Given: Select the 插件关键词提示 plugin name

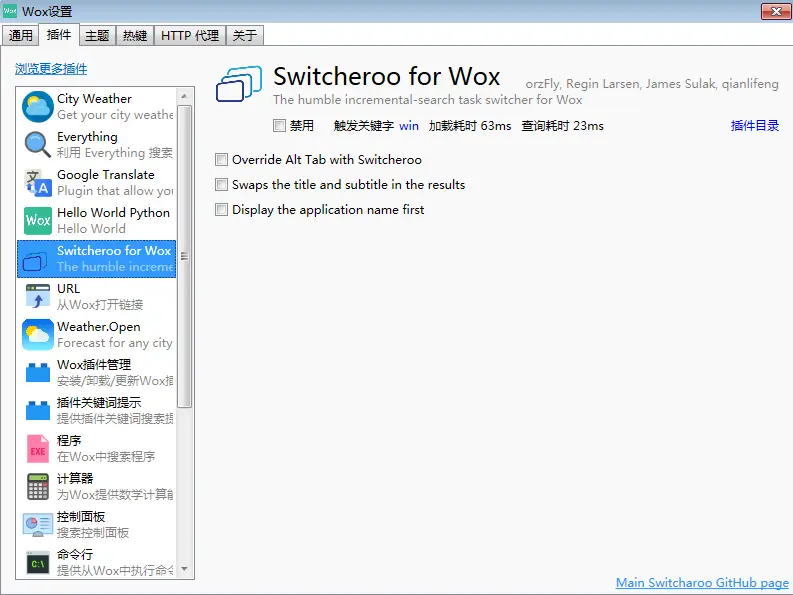Looking at the screenshot, I should (x=99, y=403).
